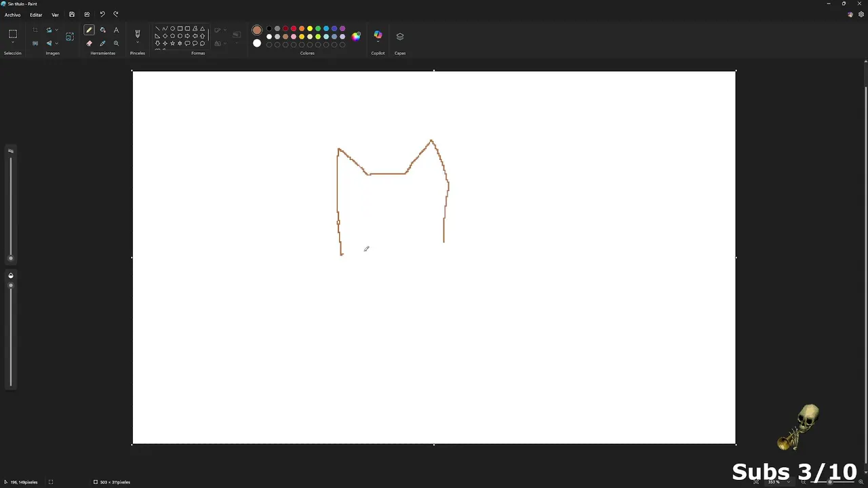868x488 pixels.
Task: Choose the Right arrow shape
Action: (187, 36)
